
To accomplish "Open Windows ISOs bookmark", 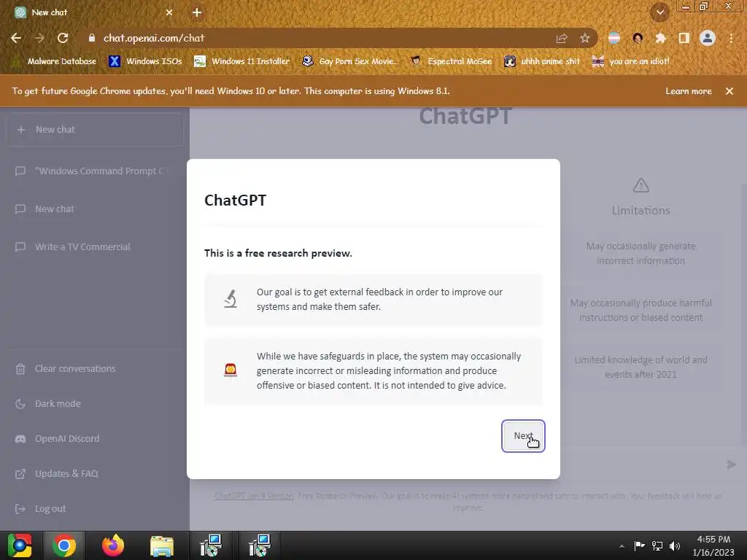I will pos(145,61).
